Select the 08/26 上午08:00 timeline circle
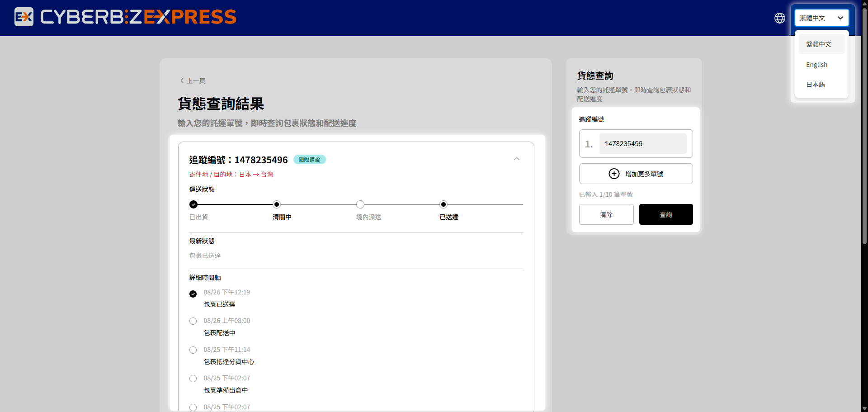 193,321
